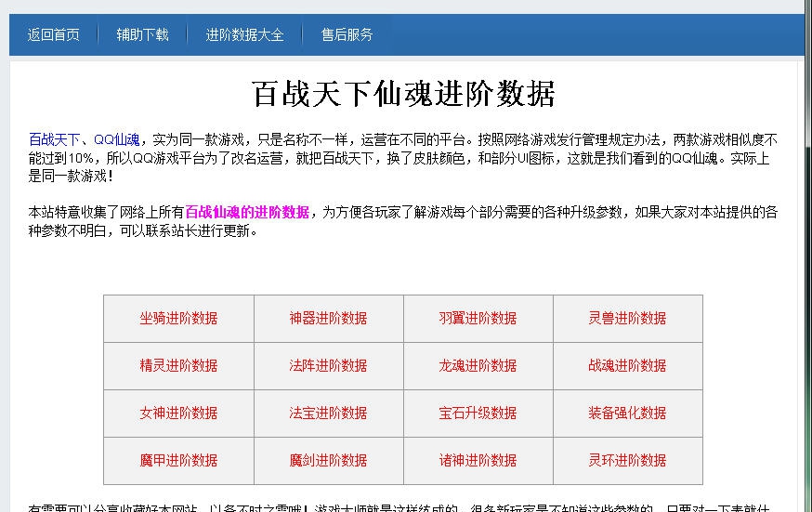Open the 辅助下载 menu item
Image resolution: width=812 pixels, height=512 pixels.
click(142, 34)
